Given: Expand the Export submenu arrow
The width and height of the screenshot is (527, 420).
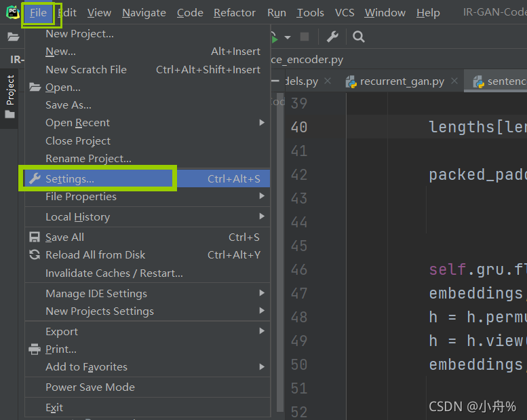Looking at the screenshot, I should point(262,331).
